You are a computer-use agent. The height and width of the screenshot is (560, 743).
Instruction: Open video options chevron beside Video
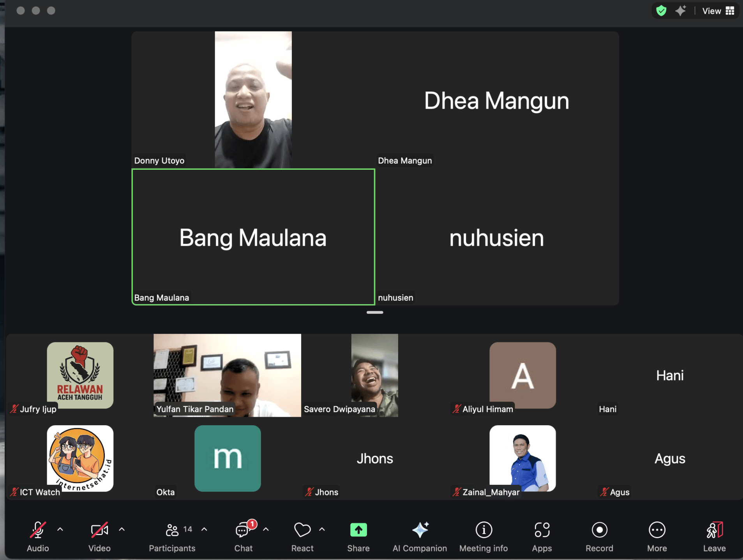[122, 529]
